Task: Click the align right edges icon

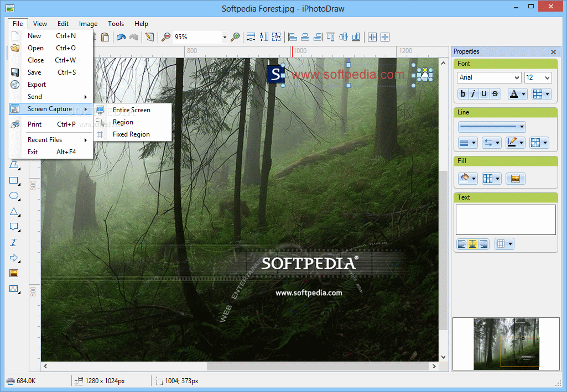Action: (x=318, y=37)
